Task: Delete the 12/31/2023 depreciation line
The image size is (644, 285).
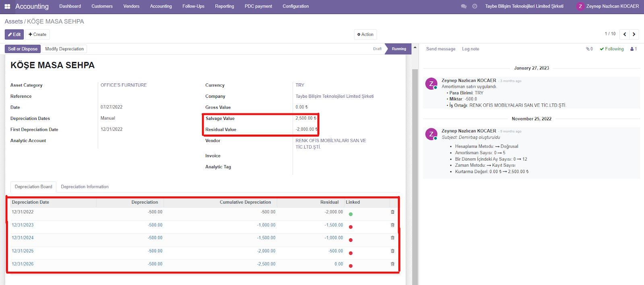Action: click(392, 225)
